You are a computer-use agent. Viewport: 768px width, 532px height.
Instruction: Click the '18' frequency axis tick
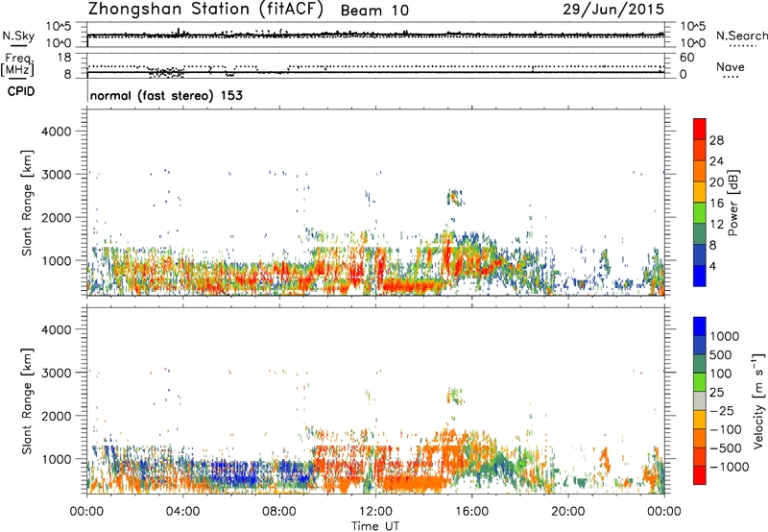(x=64, y=58)
